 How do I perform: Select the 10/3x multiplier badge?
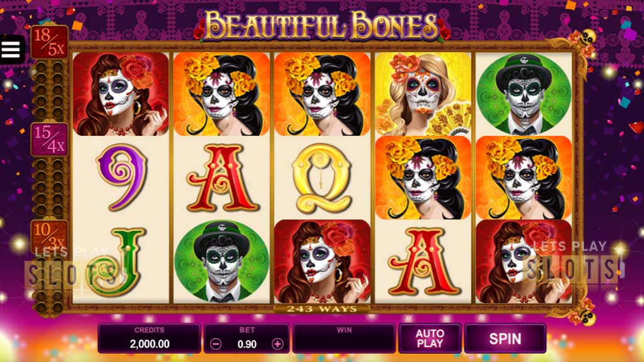click(x=49, y=236)
